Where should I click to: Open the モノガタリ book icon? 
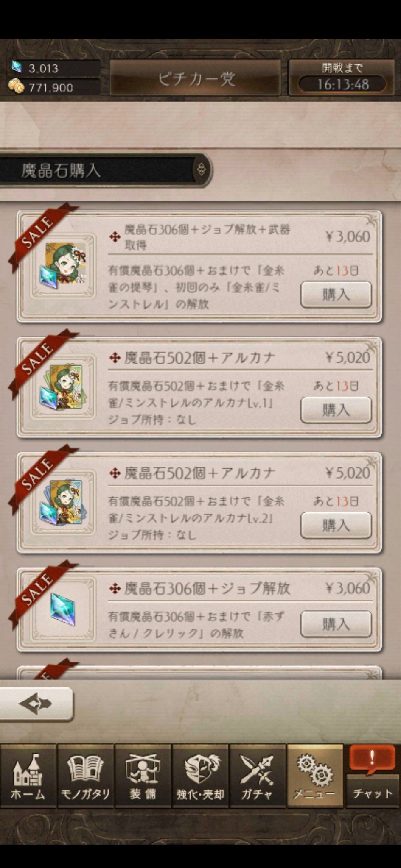(x=86, y=776)
